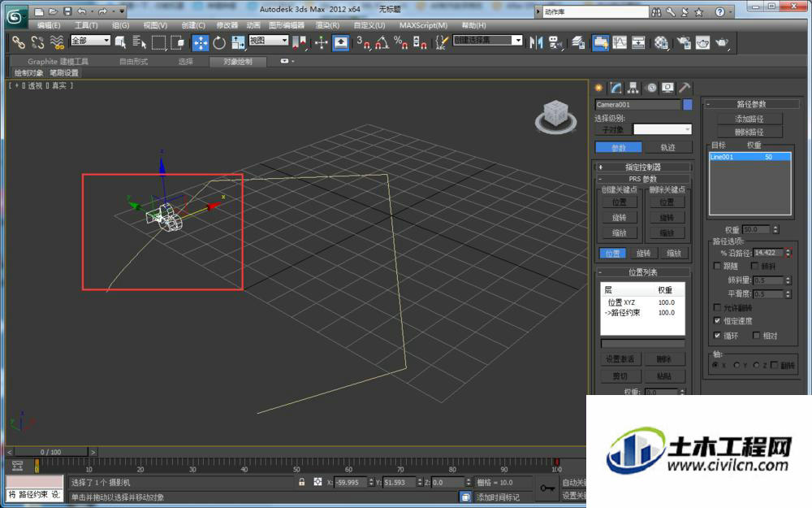Open the 渲染(R) menu
This screenshot has width=812, height=508.
point(327,25)
